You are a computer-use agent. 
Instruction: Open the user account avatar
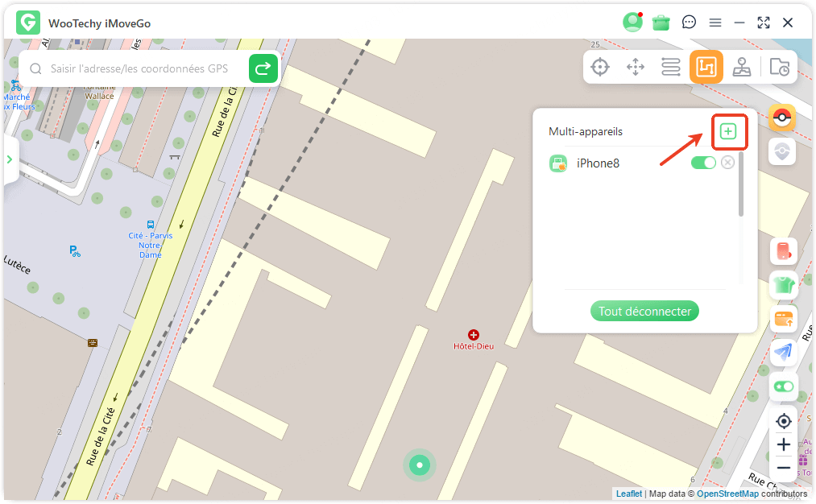[x=632, y=23]
